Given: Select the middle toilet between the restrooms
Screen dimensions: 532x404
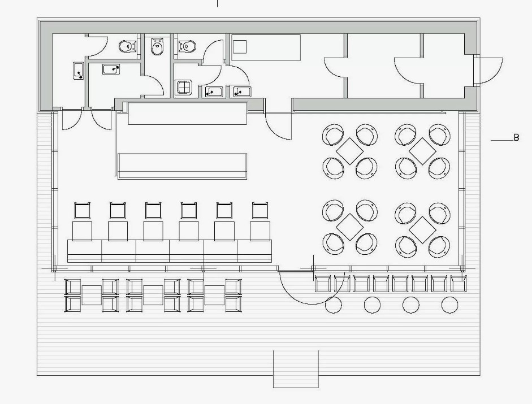Looking at the screenshot, I should [x=157, y=46].
